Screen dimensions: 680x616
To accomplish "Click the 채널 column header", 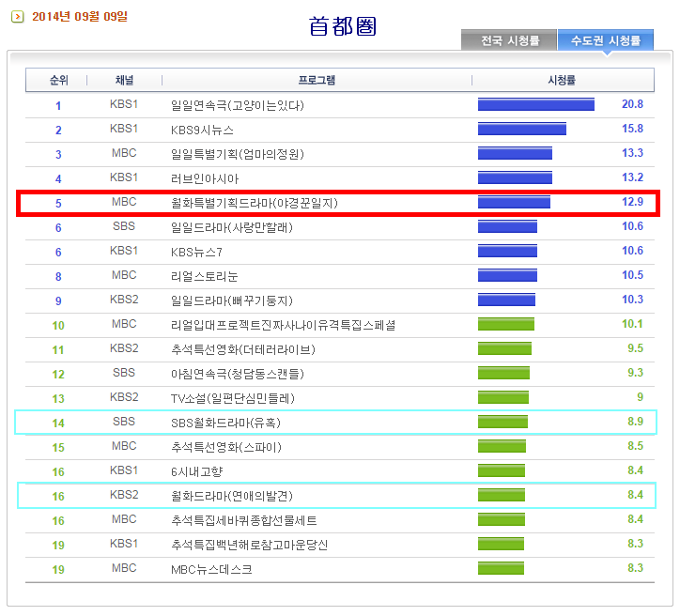I will click(125, 80).
